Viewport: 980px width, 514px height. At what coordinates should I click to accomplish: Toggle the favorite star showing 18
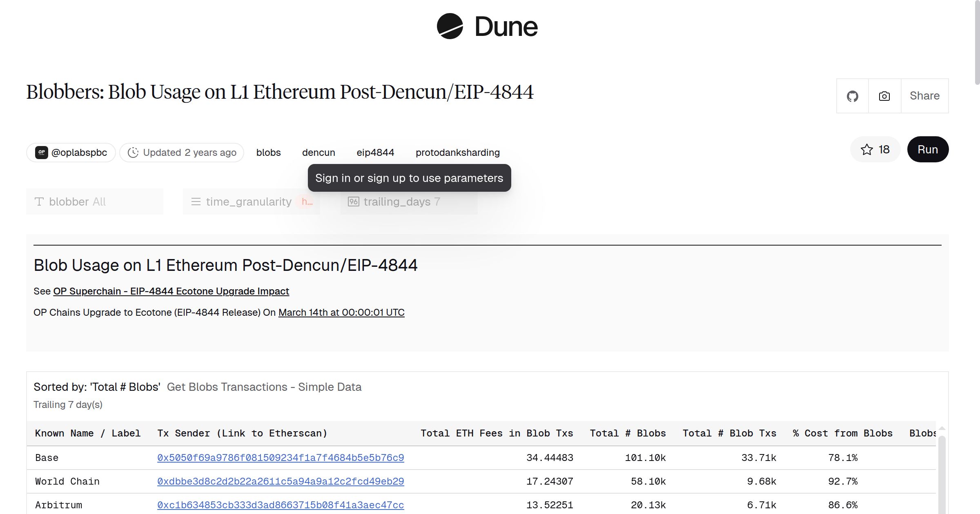point(875,149)
